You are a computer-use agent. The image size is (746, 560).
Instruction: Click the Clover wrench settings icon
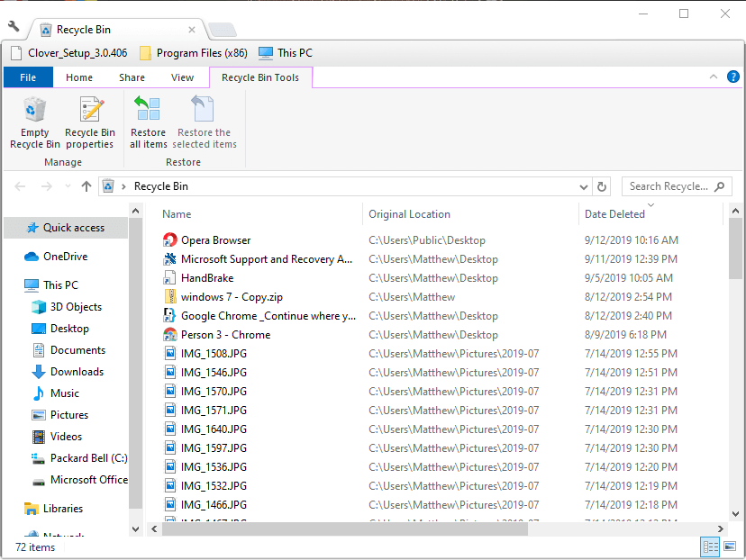(14, 28)
